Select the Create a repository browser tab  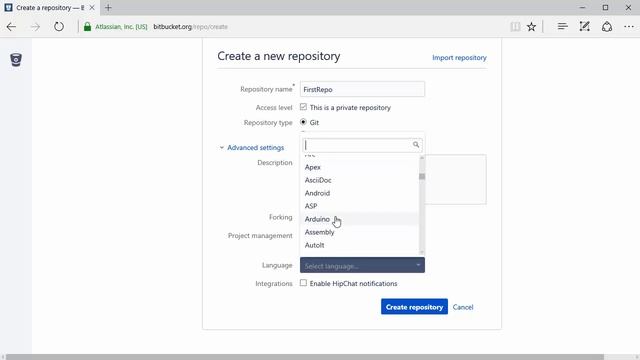click(x=50, y=7)
